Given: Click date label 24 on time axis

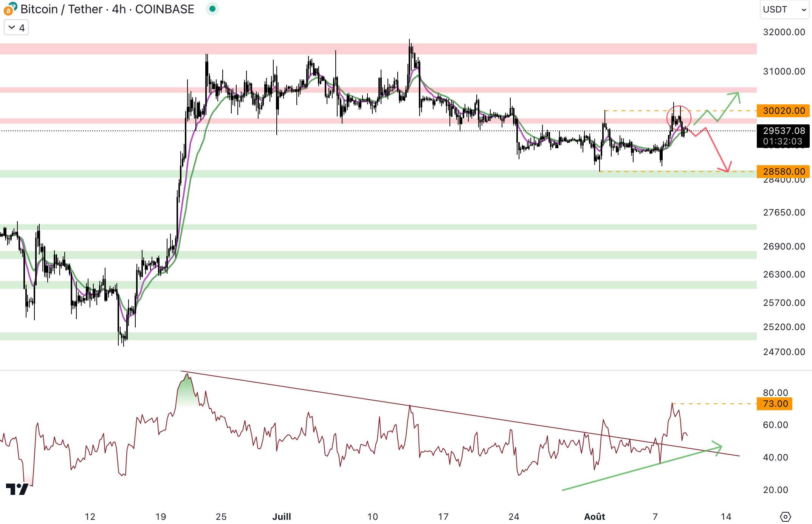Looking at the screenshot, I should (x=514, y=517).
